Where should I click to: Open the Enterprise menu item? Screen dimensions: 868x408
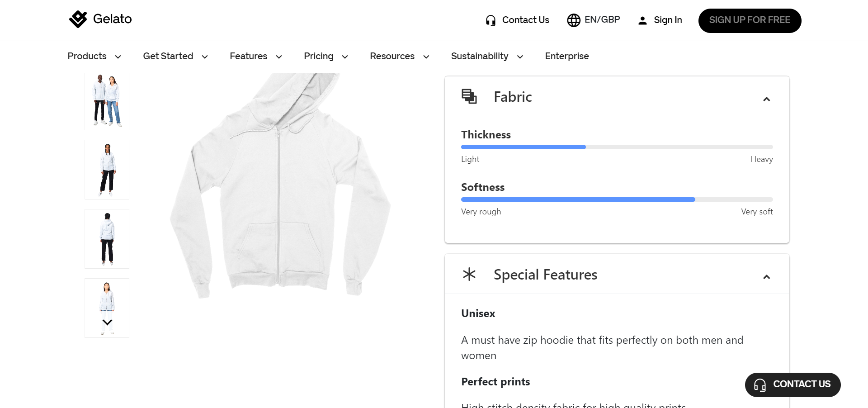pyautogui.click(x=566, y=56)
